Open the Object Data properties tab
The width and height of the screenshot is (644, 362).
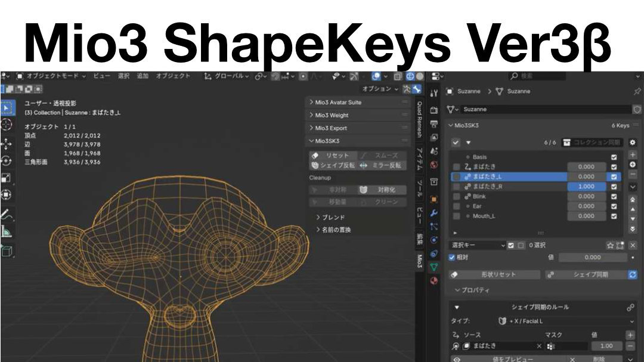coord(434,267)
